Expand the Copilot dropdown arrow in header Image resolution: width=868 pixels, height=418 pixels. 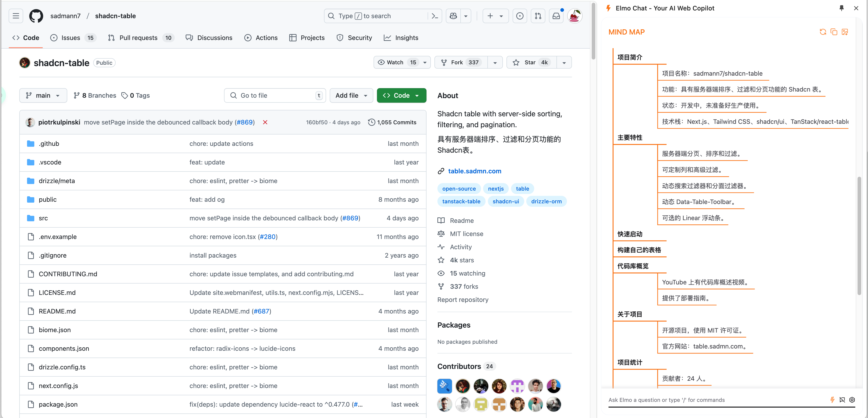[466, 16]
